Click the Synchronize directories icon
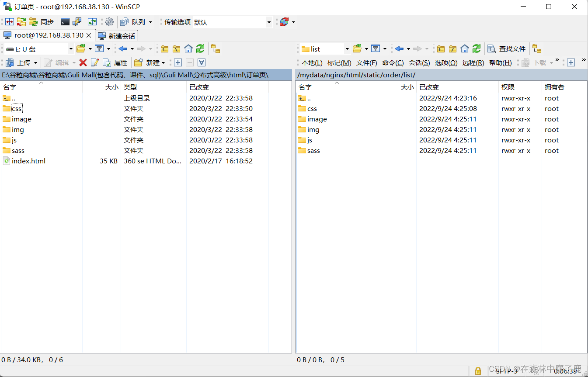Screen dimensions: 588x377 pyautogui.click(x=21, y=22)
